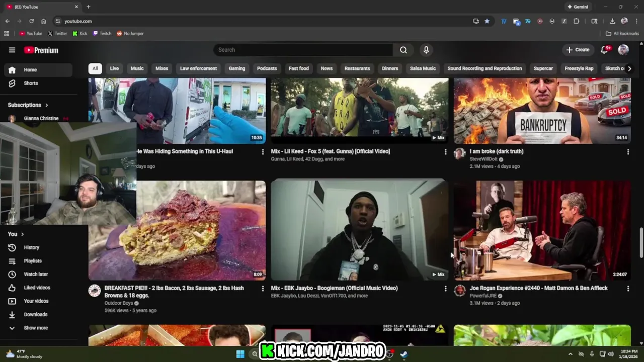Open Playlists in the sidebar
Screen dimensions: 644x362
(38, 261)
